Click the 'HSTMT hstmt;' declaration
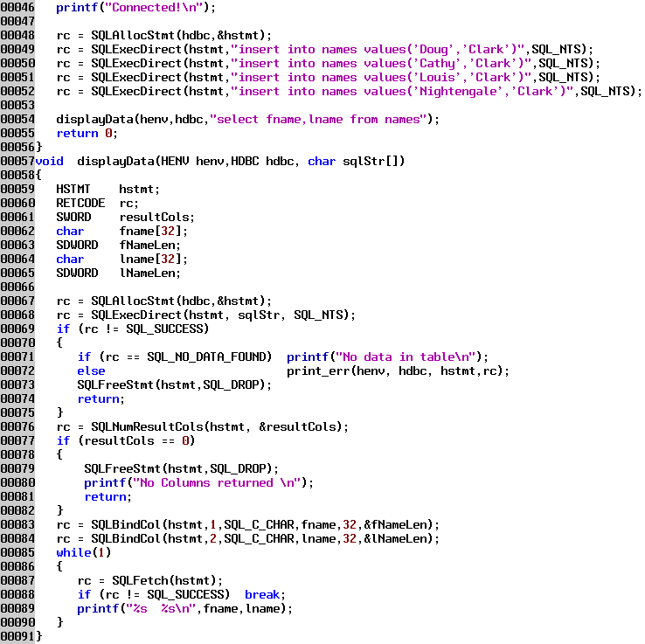Viewport: 645px width, 644px height. pyautogui.click(x=107, y=189)
